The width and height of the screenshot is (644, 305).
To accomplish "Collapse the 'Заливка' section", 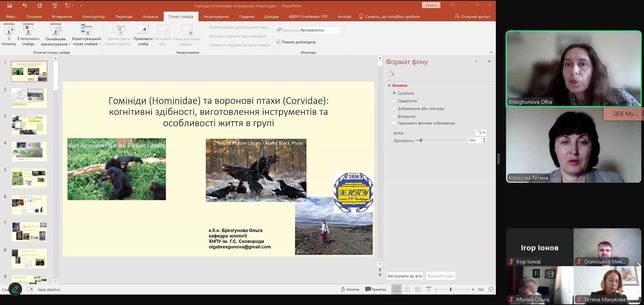I will 389,85.
